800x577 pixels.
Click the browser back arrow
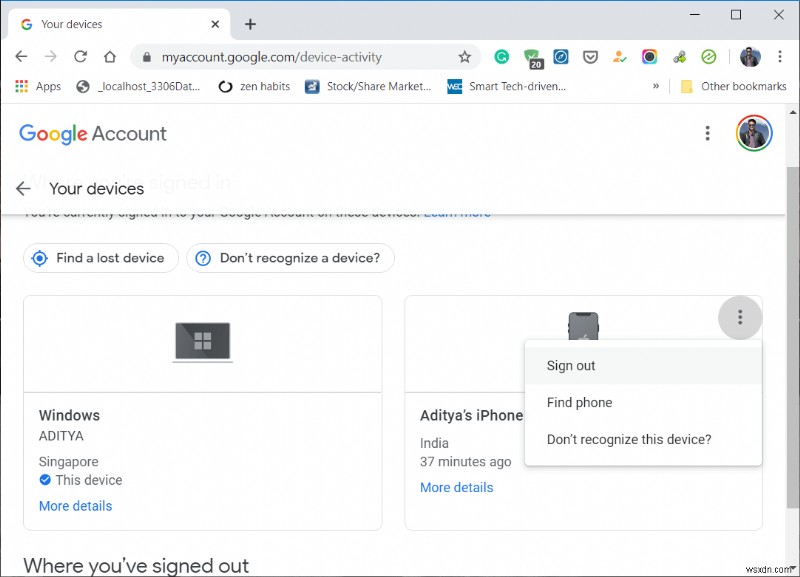click(21, 58)
